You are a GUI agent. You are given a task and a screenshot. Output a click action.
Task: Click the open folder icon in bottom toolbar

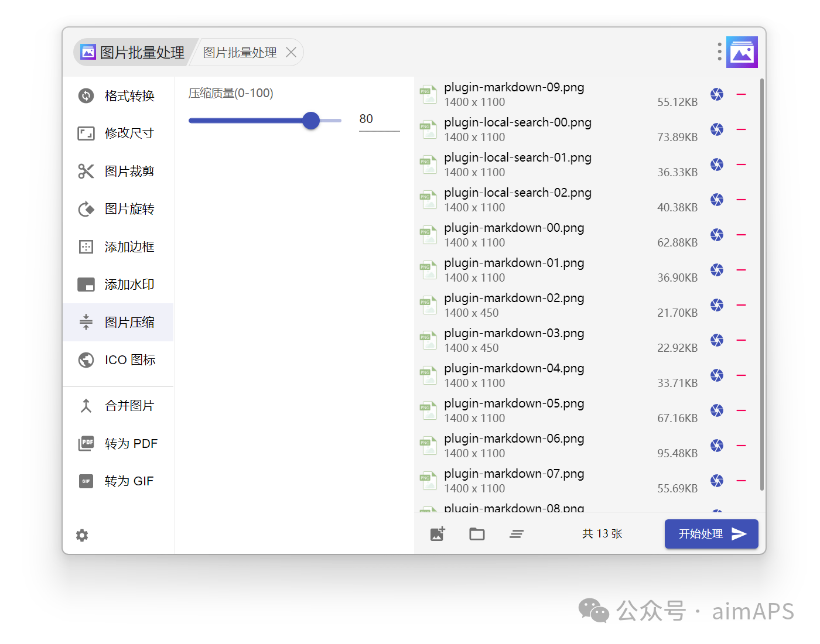tap(477, 534)
